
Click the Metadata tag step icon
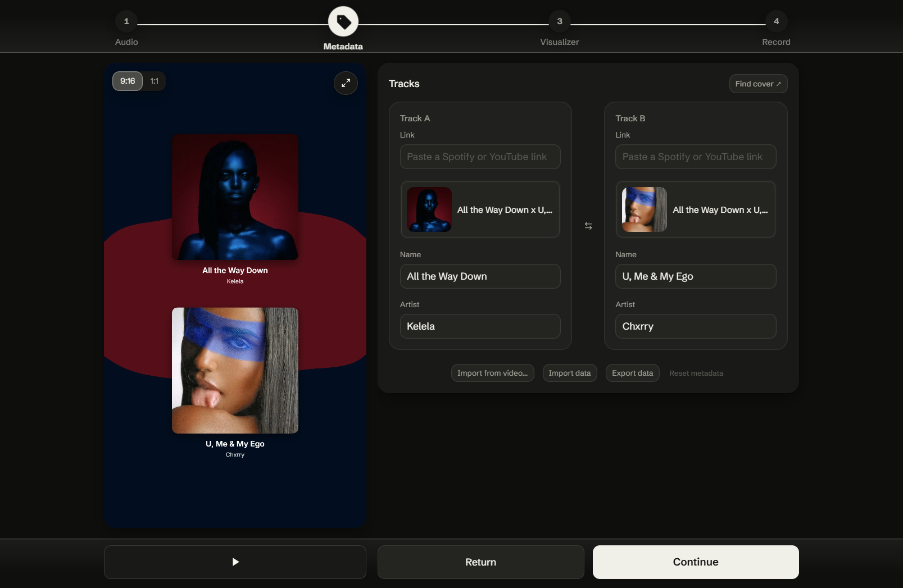[343, 21]
